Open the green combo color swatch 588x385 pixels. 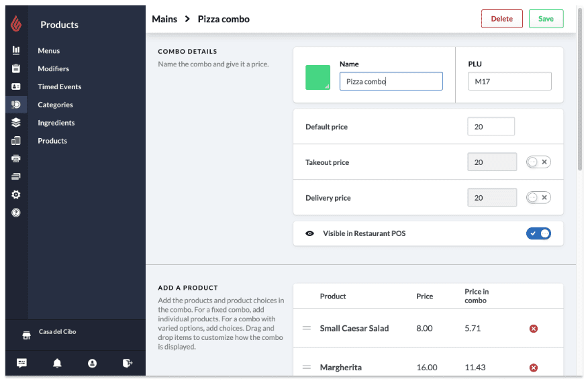pyautogui.click(x=317, y=78)
